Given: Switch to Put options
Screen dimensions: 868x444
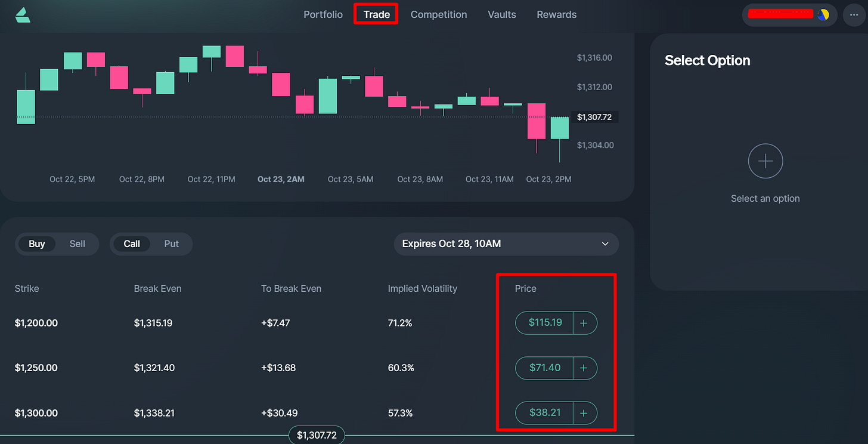Looking at the screenshot, I should (x=171, y=243).
